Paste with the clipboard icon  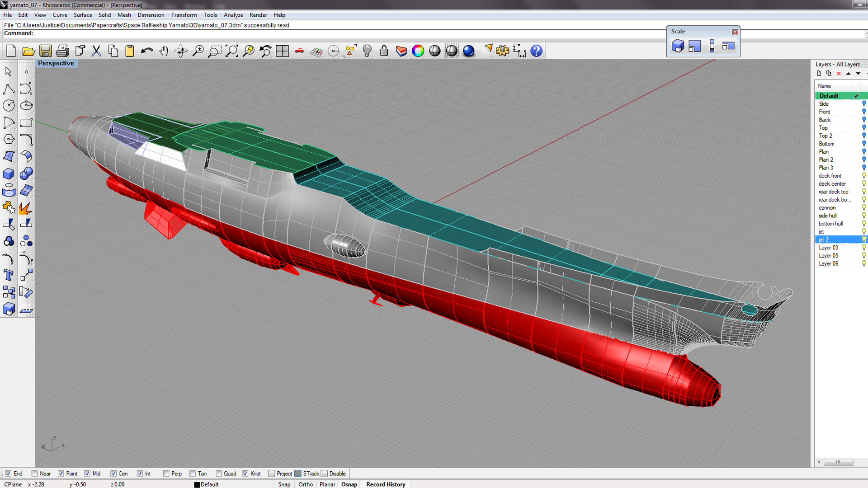[130, 51]
